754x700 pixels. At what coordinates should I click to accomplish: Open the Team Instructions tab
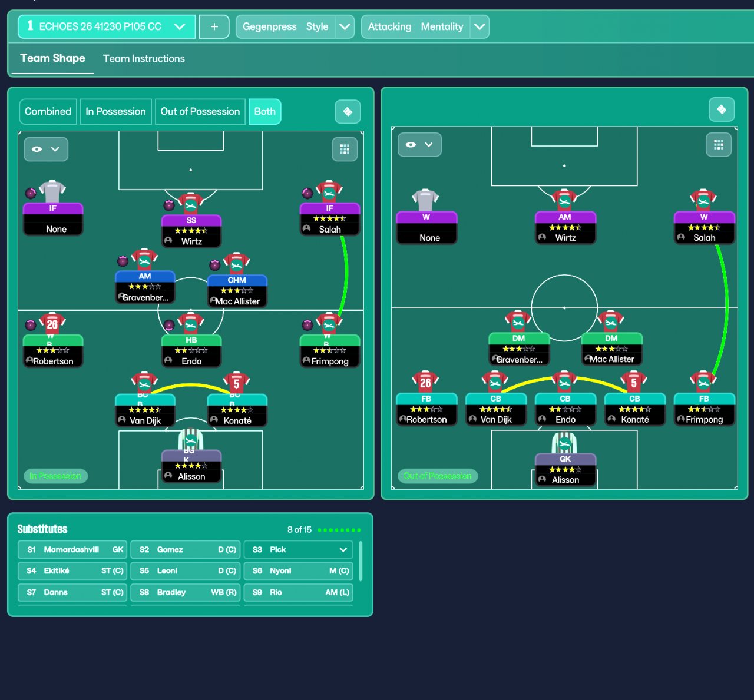(144, 59)
